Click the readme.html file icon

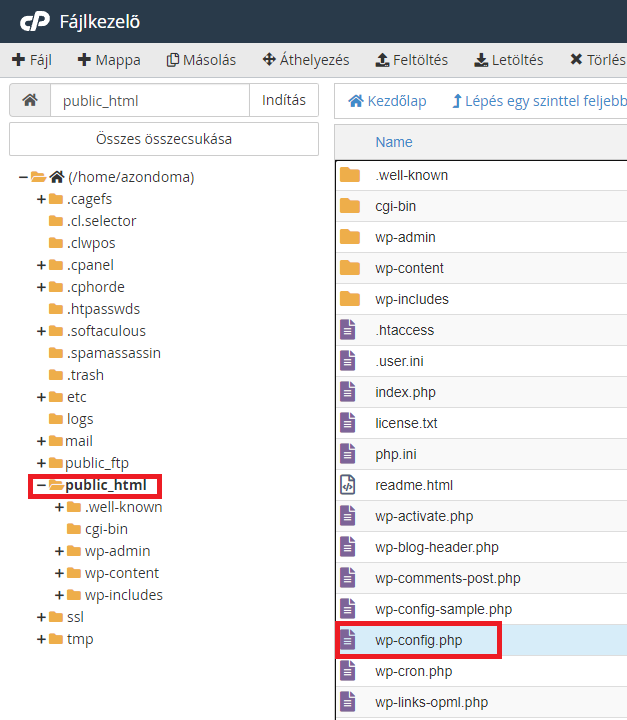tap(349, 485)
